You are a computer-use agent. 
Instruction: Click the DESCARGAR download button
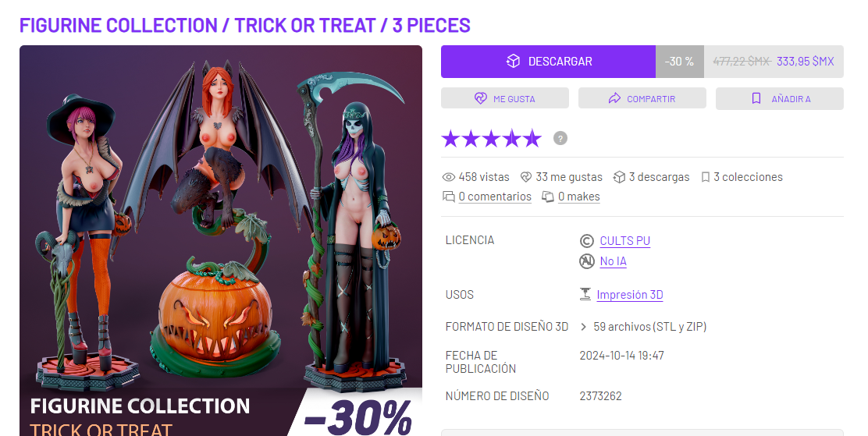(548, 62)
